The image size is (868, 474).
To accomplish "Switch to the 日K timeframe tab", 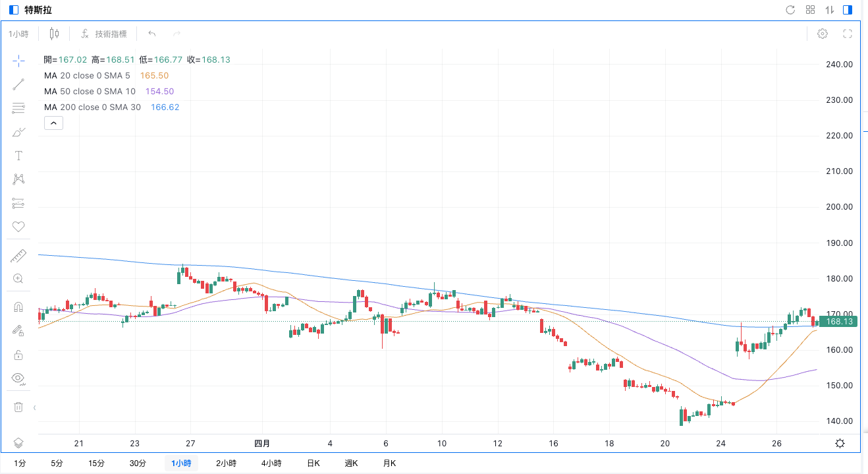I will click(x=313, y=463).
